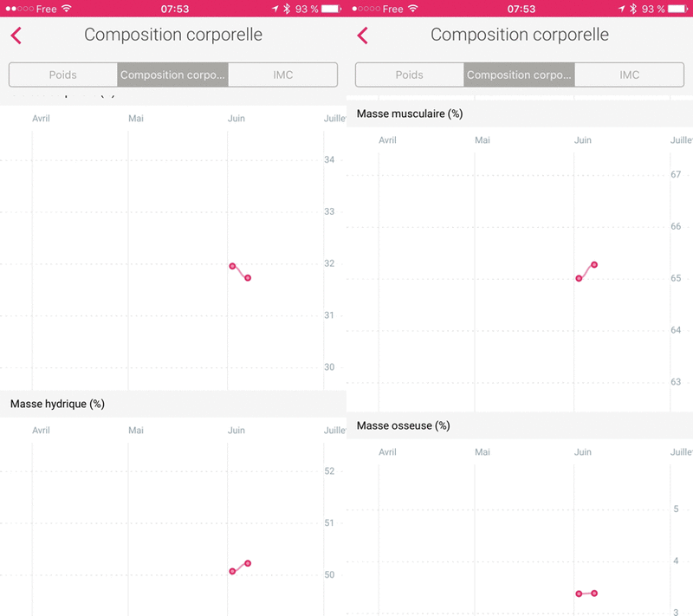
Task: Tap the Bluetooth icon in the right status bar
Action: coord(633,9)
